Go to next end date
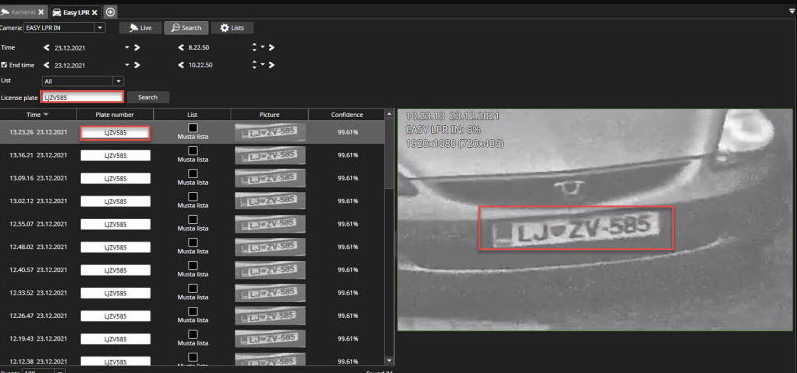The height and width of the screenshot is (373, 797). 137,65
